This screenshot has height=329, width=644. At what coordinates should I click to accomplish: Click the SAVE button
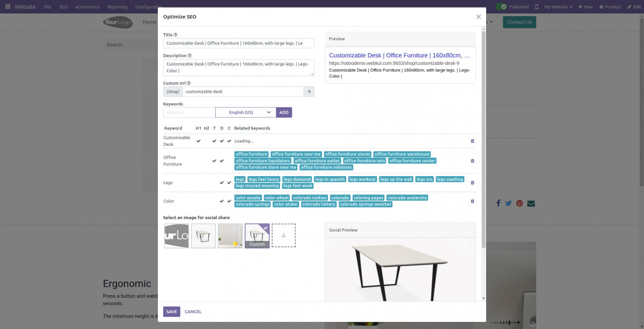pyautogui.click(x=171, y=311)
